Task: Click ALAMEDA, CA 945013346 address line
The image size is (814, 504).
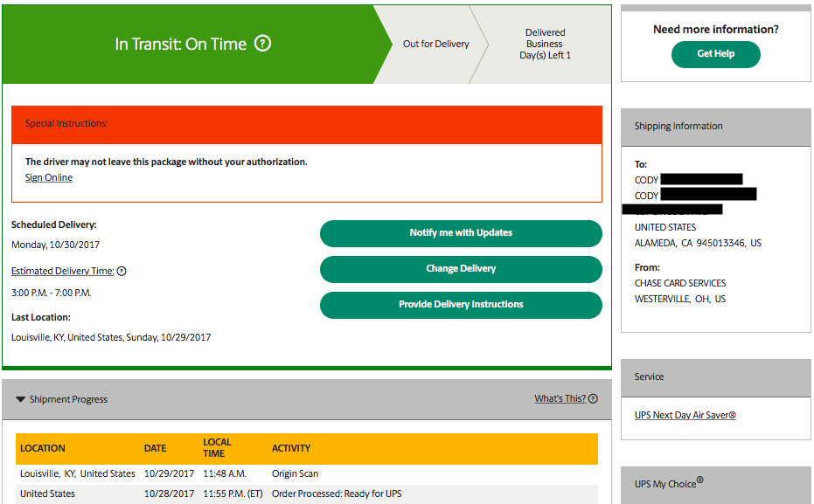Action: tap(698, 243)
